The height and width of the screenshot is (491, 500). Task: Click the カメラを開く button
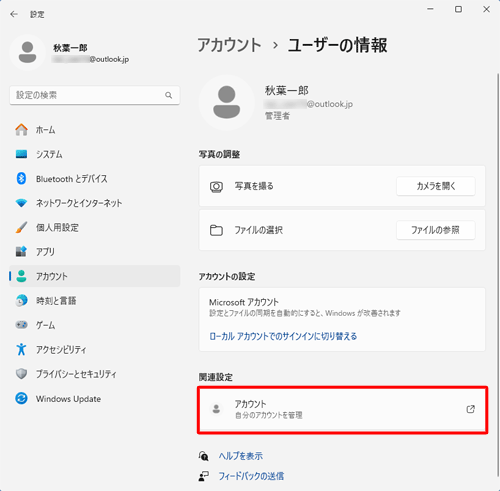(436, 186)
